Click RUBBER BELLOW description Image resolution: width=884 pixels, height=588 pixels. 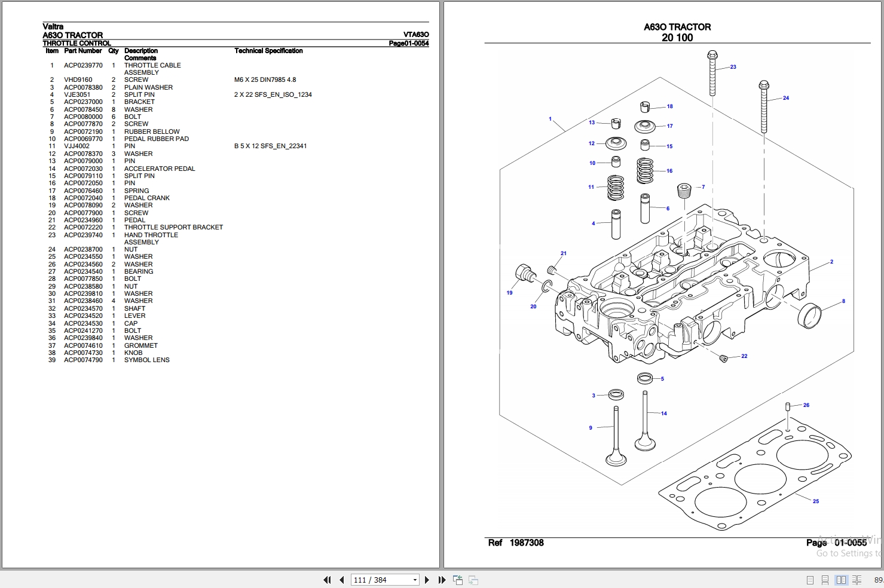(152, 131)
